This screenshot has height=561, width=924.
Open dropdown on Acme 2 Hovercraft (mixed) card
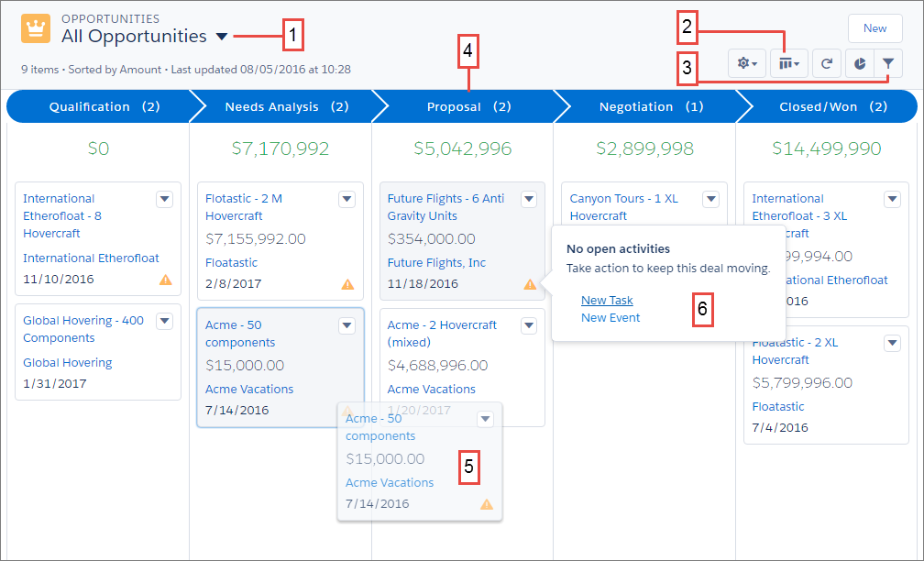pyautogui.click(x=529, y=325)
